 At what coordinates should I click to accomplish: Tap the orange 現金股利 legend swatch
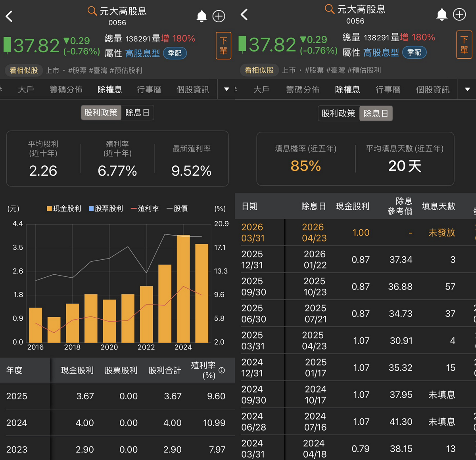50,209
